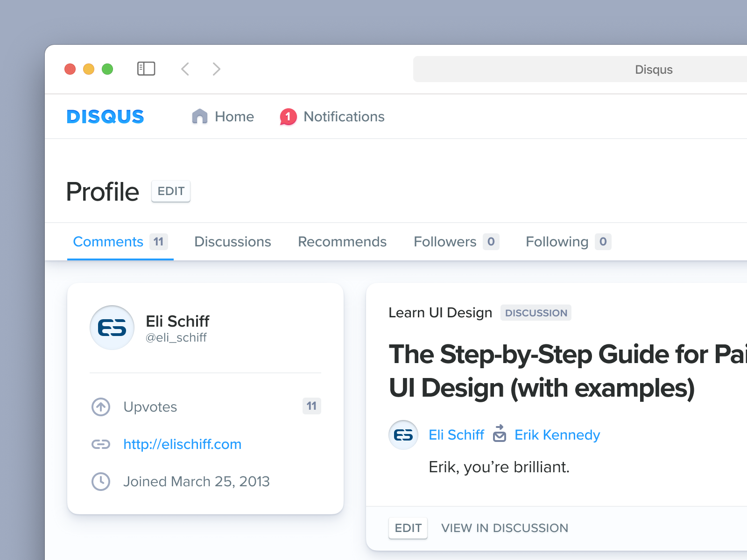Click the Disqus logo

click(x=105, y=116)
